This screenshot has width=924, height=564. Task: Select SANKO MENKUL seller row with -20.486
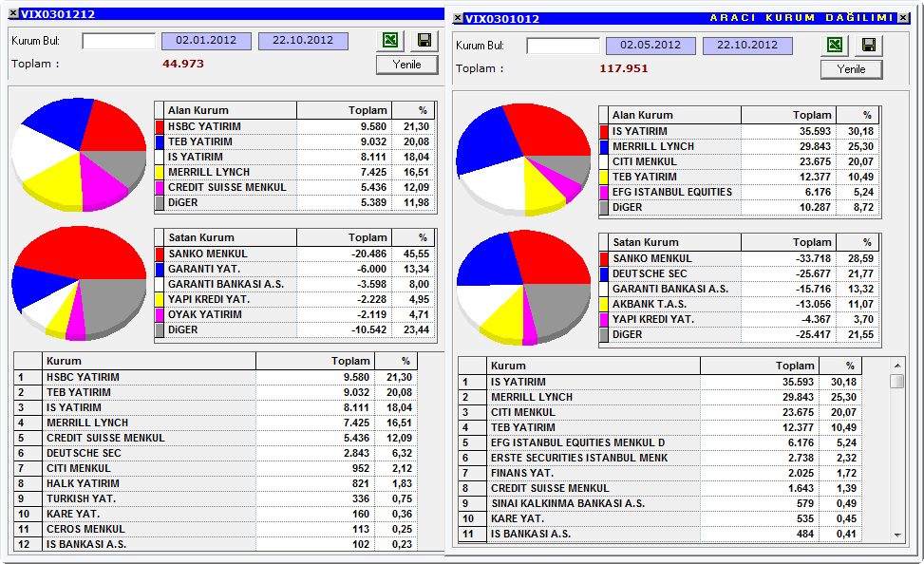294,254
